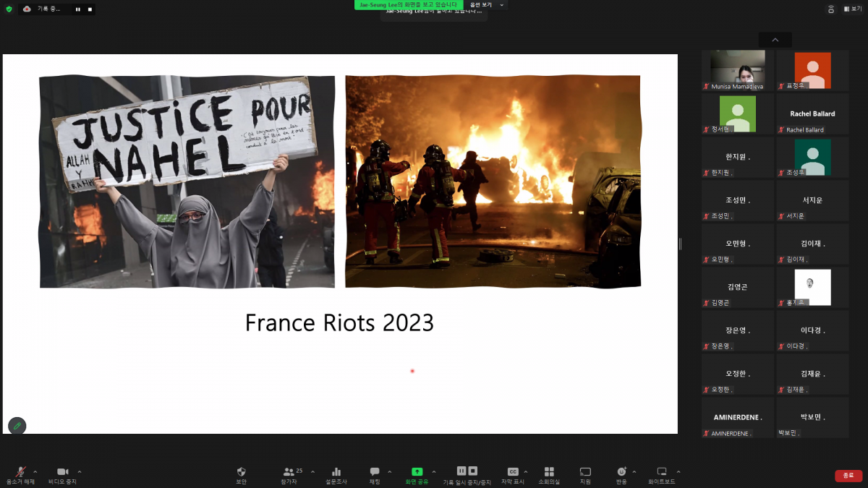Select the annotation pencil on shared screen

point(17,426)
